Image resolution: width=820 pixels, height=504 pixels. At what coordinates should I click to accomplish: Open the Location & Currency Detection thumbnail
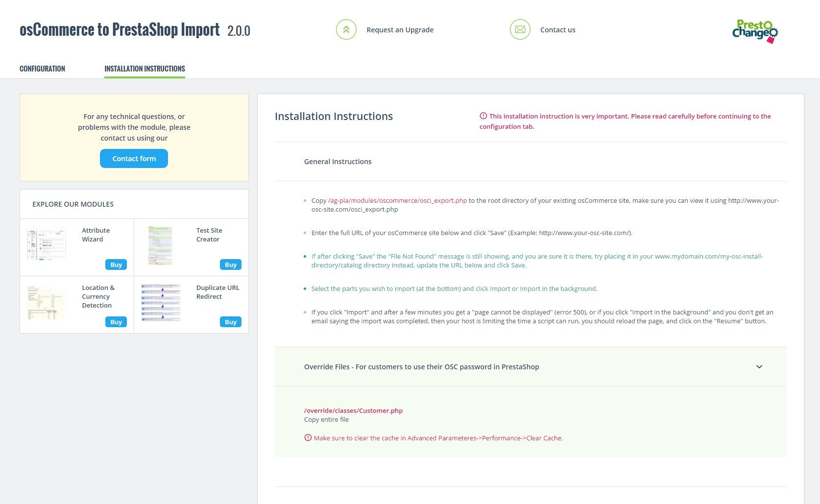pyautogui.click(x=46, y=303)
